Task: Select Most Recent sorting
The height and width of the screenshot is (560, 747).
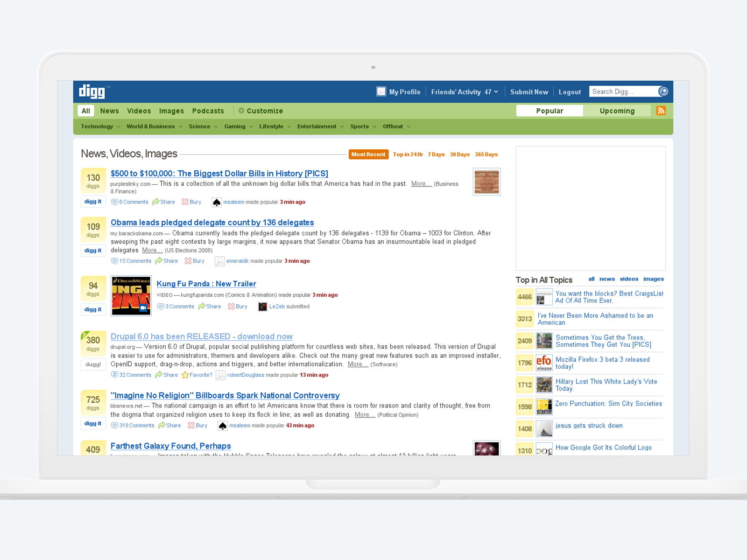Action: pos(368,154)
